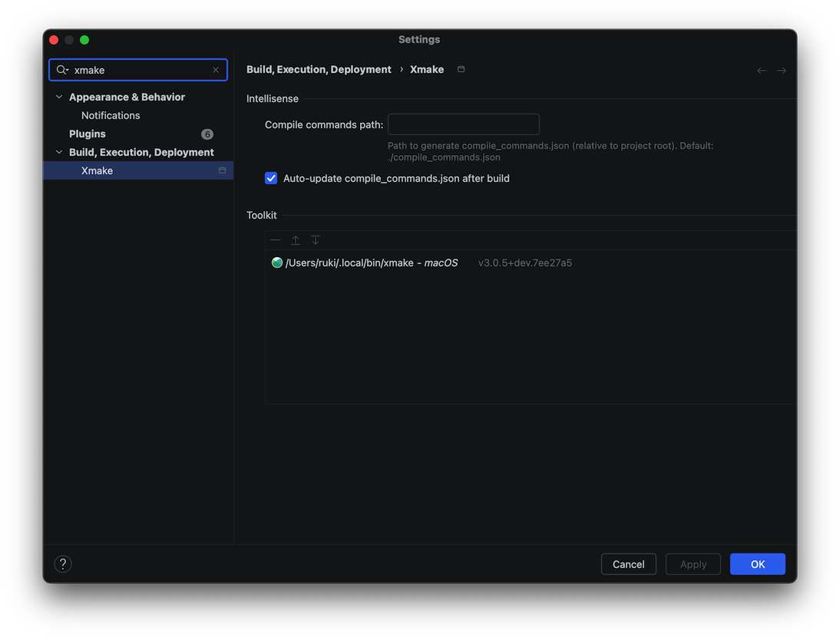This screenshot has height=640, width=840.
Task: Confirm settings with OK button
Action: pos(757,564)
